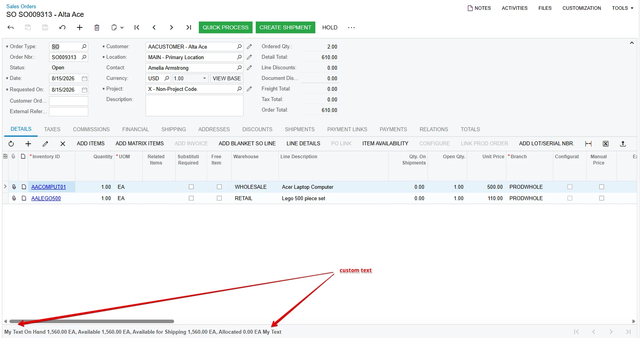Viewport: 644px width, 338px height.
Task: Toggle Manual Price for AACOMPUT01
Action: pyautogui.click(x=602, y=187)
